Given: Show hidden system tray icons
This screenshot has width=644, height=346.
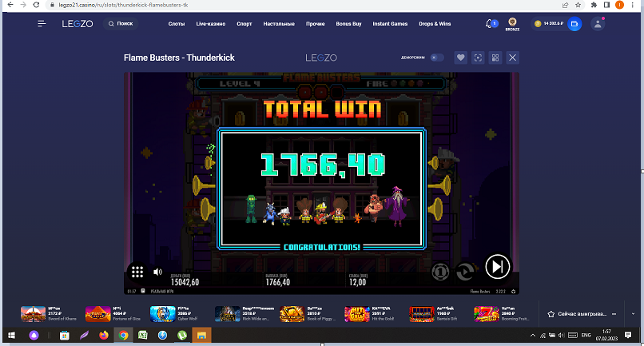Looking at the screenshot, I should (x=533, y=336).
